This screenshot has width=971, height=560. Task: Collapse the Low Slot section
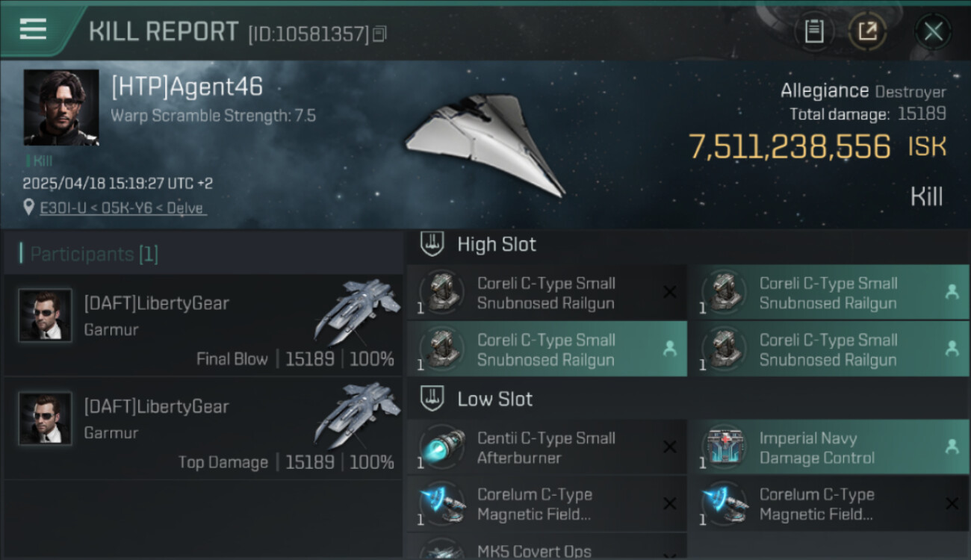tap(687, 399)
